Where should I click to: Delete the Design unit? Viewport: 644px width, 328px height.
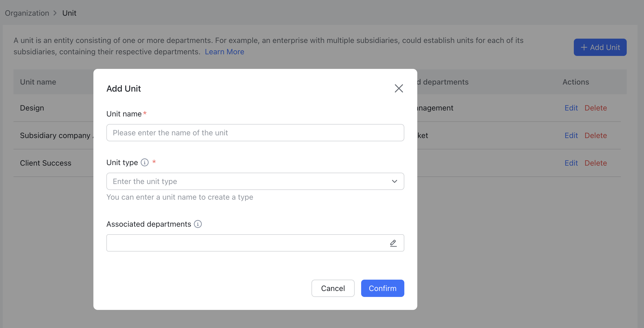point(595,108)
